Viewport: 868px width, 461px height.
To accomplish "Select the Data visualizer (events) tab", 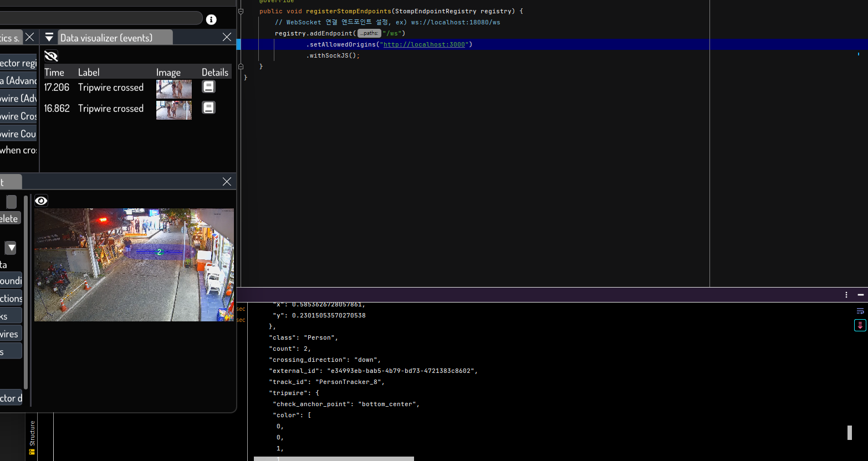I will coord(115,38).
